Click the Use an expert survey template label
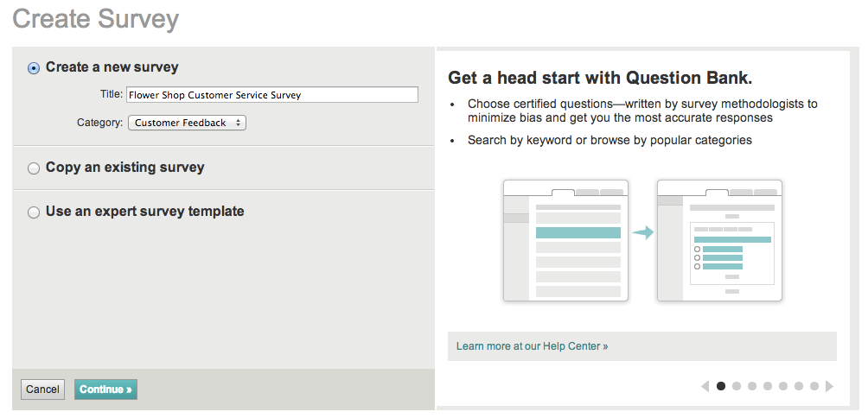Viewport: 868px width, 418px height. [x=145, y=212]
